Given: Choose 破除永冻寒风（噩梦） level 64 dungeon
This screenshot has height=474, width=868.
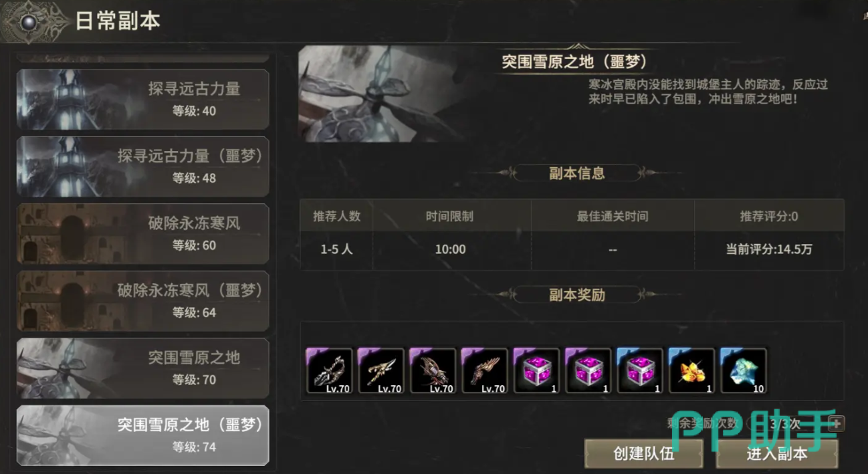Looking at the screenshot, I should pyautogui.click(x=142, y=301).
